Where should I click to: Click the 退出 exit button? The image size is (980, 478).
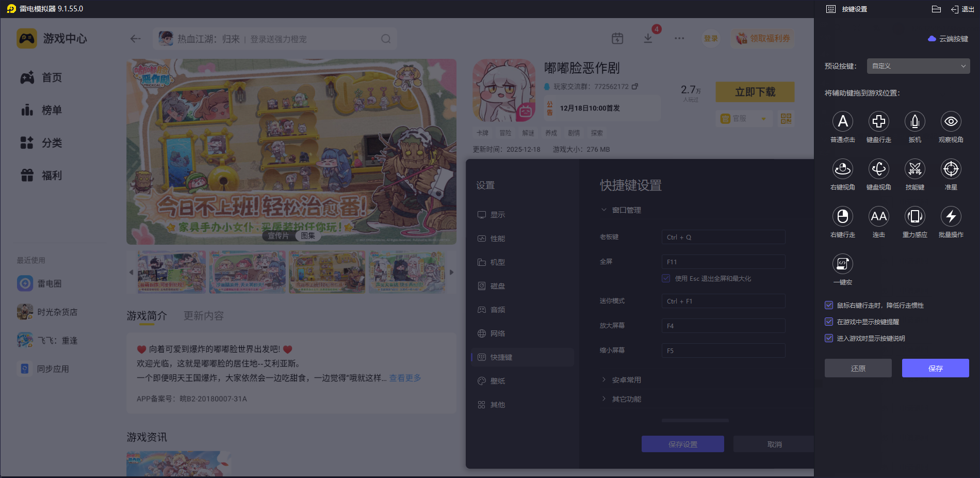(962, 9)
